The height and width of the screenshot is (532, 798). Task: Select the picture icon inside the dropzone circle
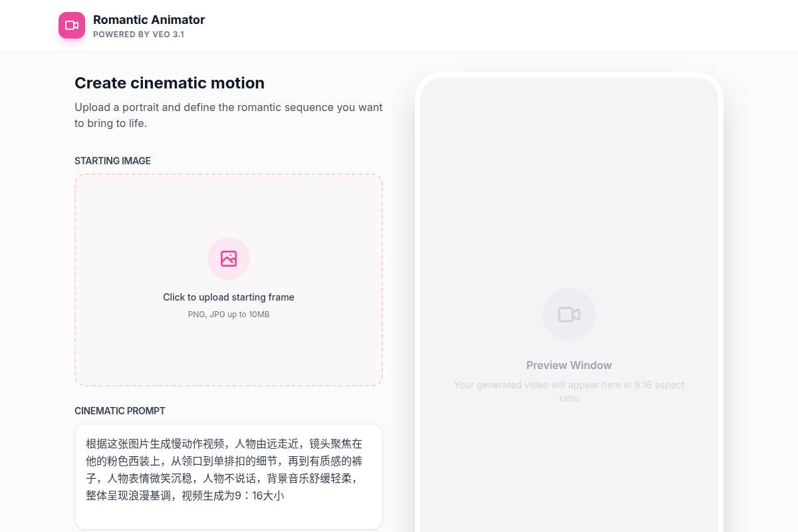[x=229, y=259]
